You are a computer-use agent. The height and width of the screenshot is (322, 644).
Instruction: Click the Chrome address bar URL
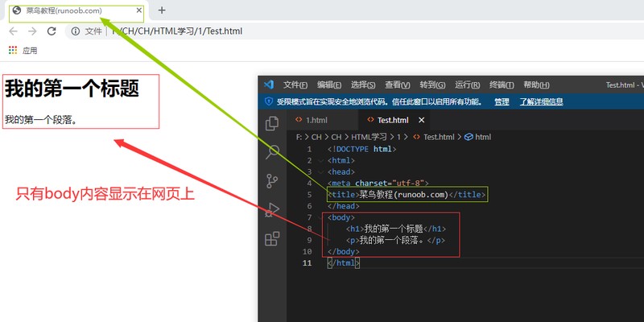[176, 31]
